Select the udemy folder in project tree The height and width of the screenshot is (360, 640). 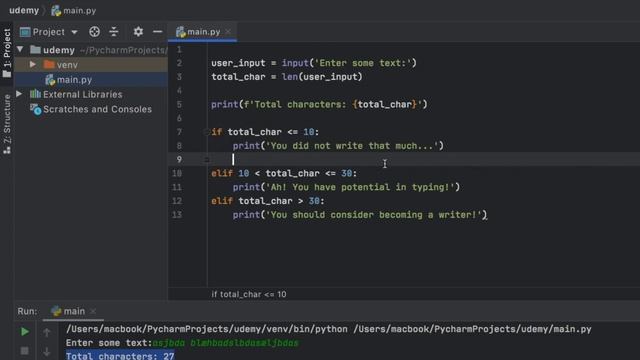59,50
